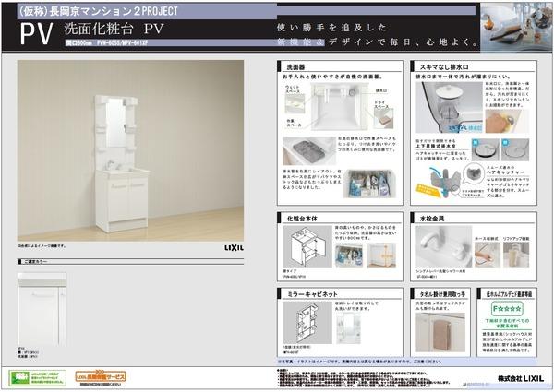Select the 化粧台本体 cabinet line drawing
554x392 pixels.
307,246
